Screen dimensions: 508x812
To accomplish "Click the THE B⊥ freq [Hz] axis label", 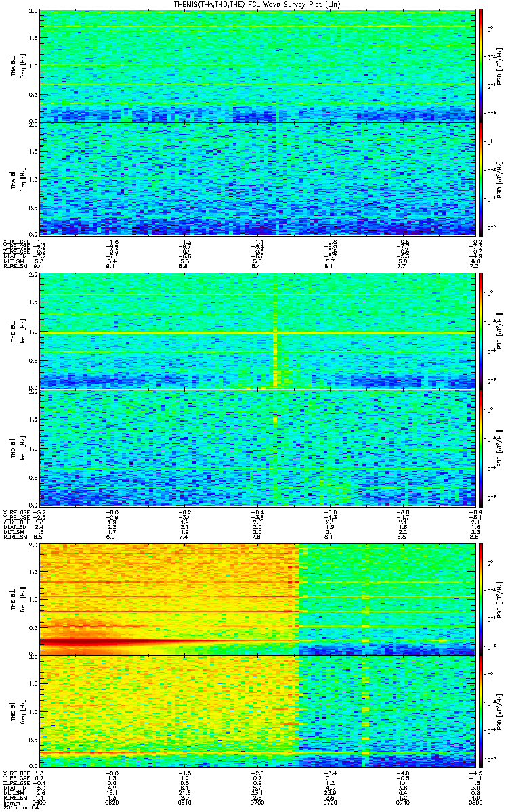I will (17, 598).
